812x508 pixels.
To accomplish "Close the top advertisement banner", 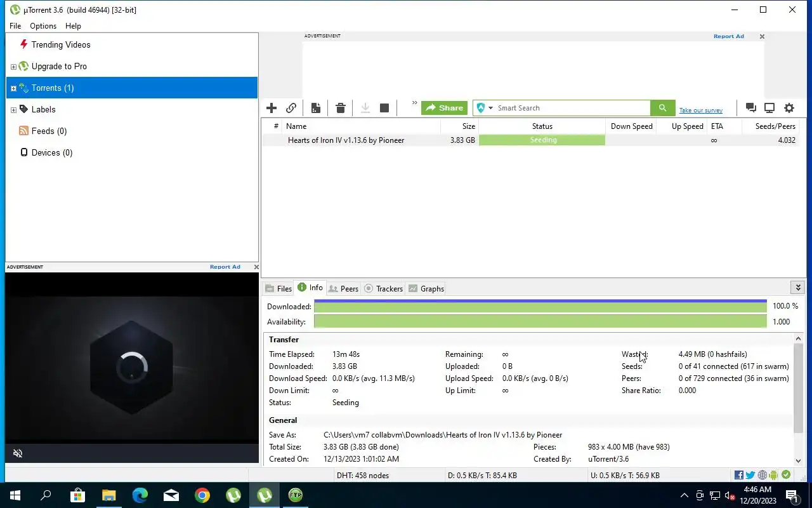I will point(762,36).
